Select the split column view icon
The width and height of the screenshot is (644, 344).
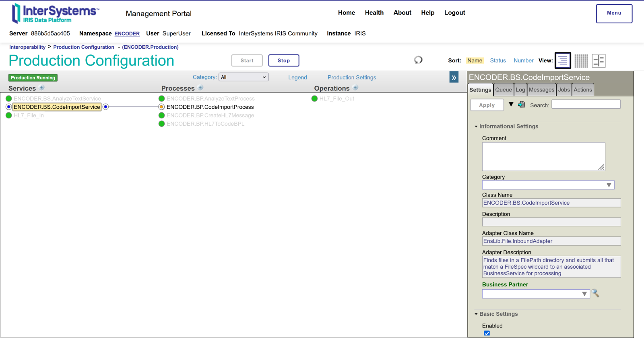coord(599,61)
